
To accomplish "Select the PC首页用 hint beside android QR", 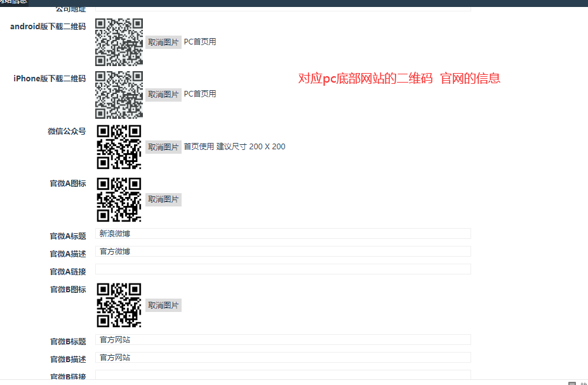I will (x=200, y=42).
